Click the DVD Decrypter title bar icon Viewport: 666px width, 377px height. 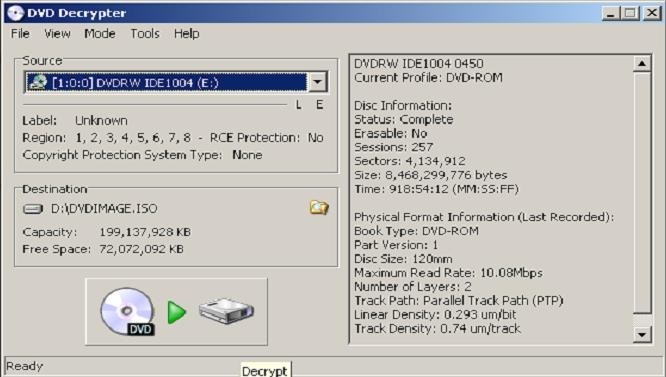pyautogui.click(x=15, y=13)
